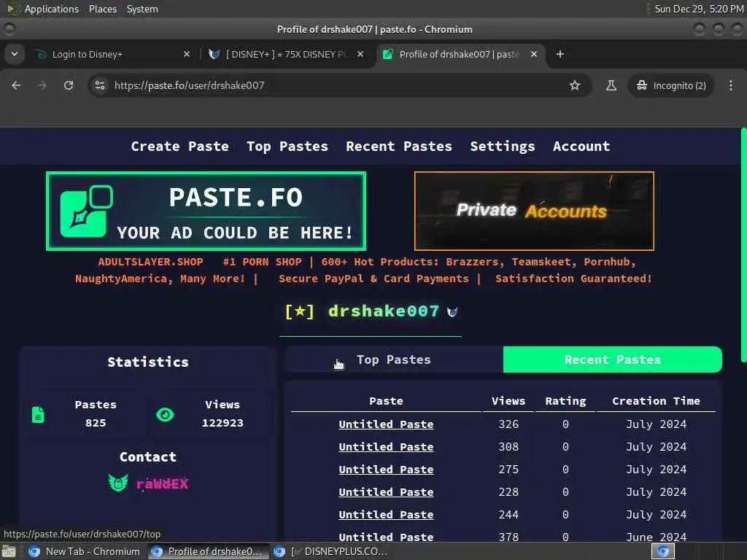Select the green Recent Pastes tab
This screenshot has width=747, height=560.
(x=613, y=359)
